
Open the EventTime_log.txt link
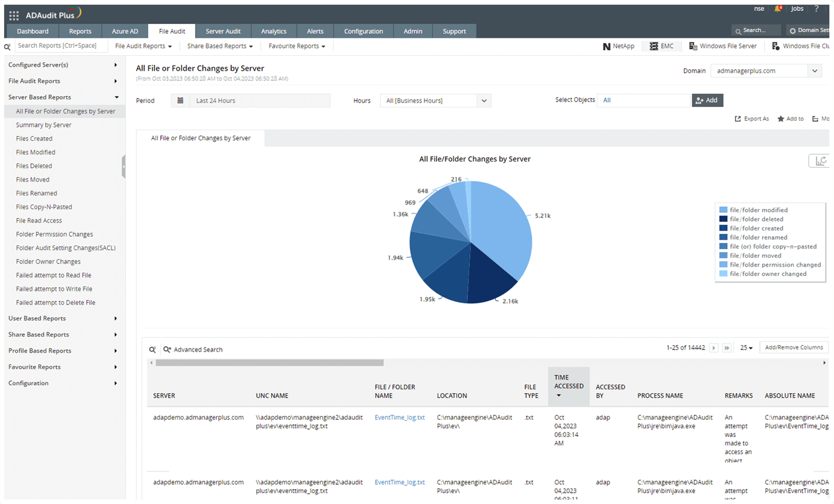[399, 417]
